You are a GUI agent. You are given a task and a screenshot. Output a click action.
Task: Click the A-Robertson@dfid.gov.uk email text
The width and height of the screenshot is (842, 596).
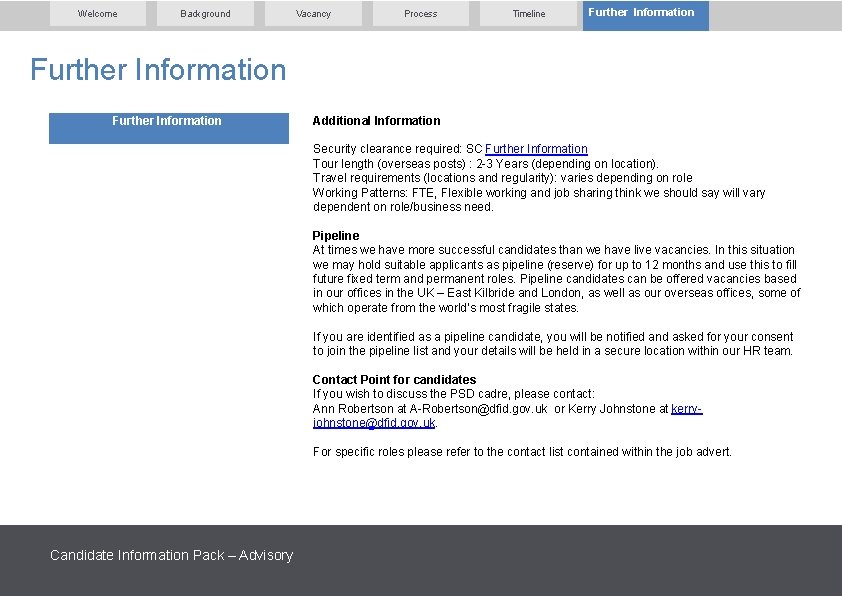point(478,409)
